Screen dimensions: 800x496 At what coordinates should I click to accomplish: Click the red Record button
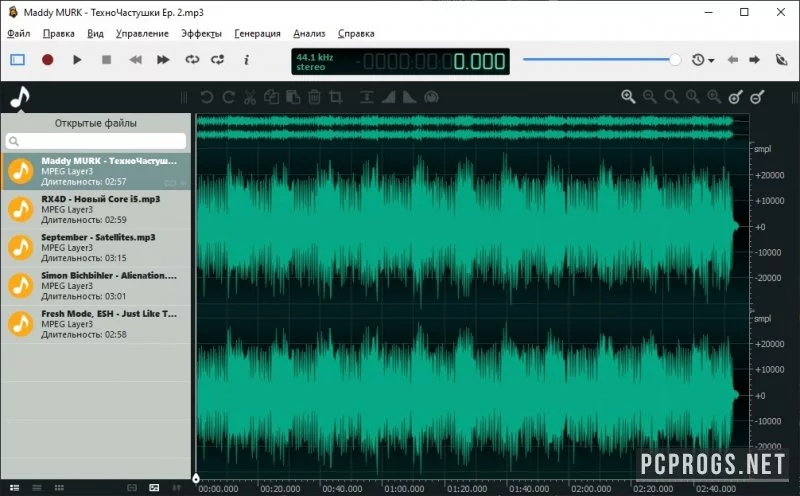[x=47, y=60]
